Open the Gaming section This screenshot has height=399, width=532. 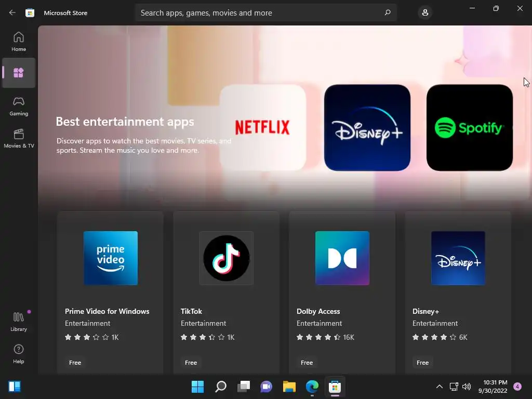(19, 106)
